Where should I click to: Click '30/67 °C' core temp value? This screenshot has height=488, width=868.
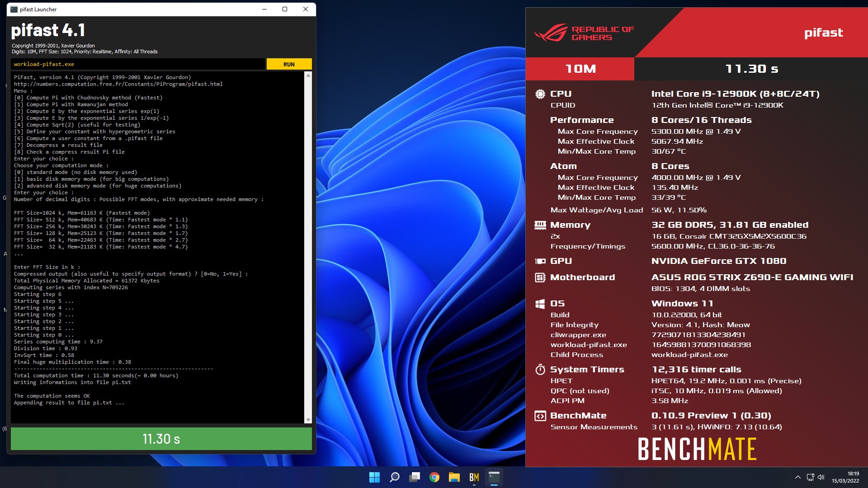point(668,151)
